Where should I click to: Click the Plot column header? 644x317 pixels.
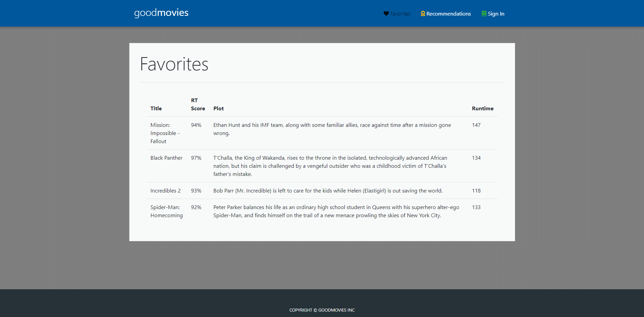pos(218,109)
